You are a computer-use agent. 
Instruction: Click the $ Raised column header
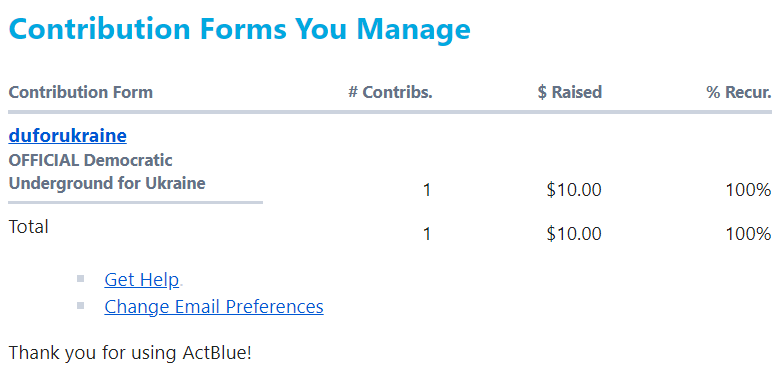point(569,92)
